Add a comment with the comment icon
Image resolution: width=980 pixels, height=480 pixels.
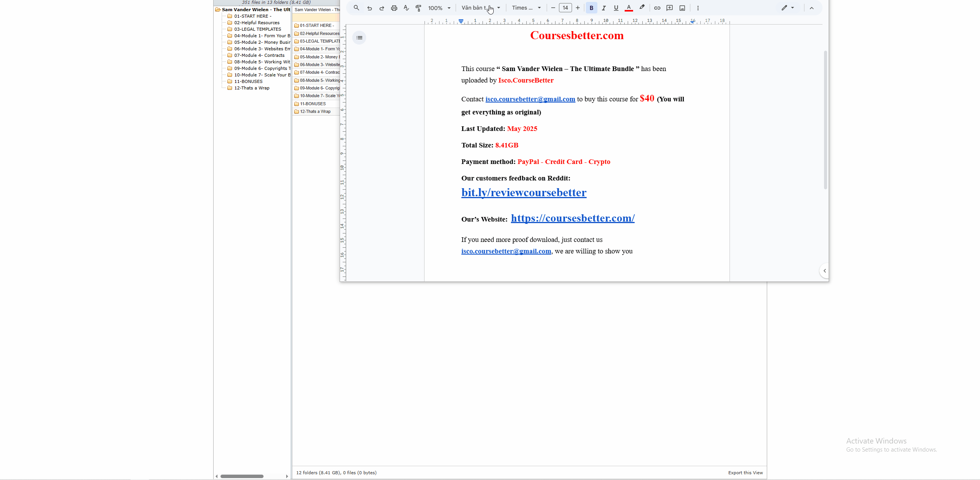pos(670,8)
